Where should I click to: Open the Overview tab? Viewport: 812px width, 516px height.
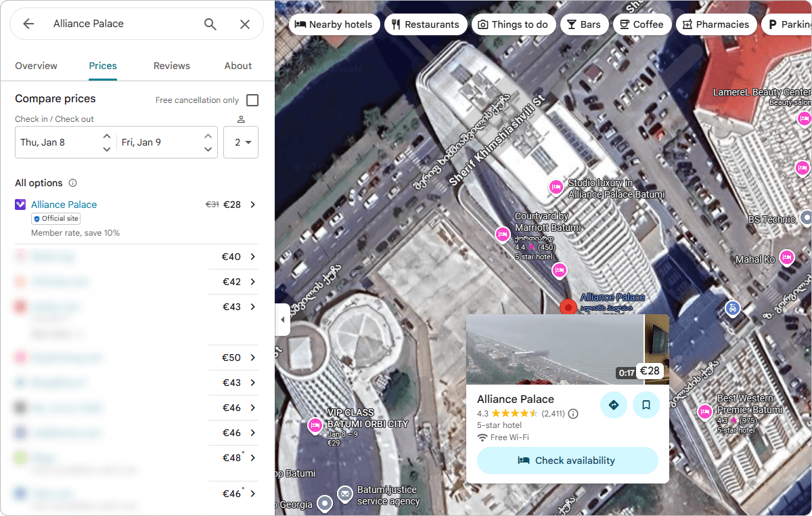pos(36,66)
